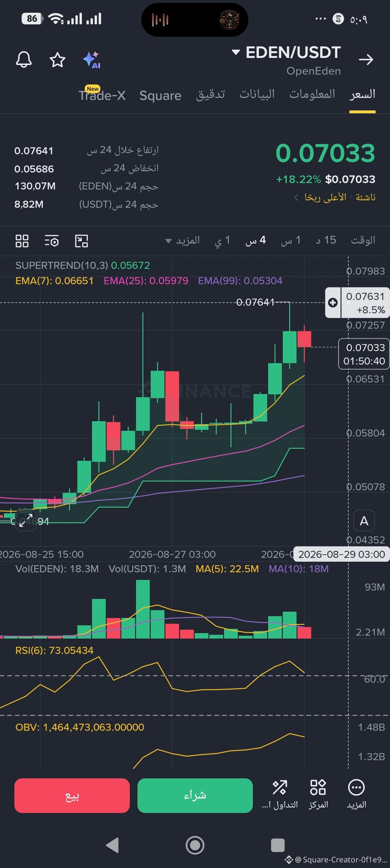Screen dimensions: 390x868
Task: Tap the MA(5): 22.5M volume label
Action: [x=228, y=569]
